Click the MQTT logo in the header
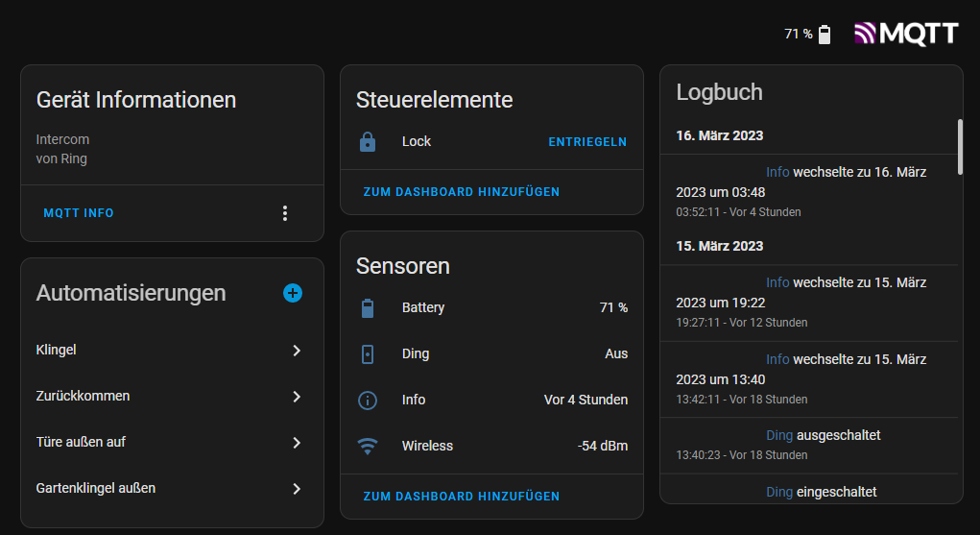 [906, 34]
